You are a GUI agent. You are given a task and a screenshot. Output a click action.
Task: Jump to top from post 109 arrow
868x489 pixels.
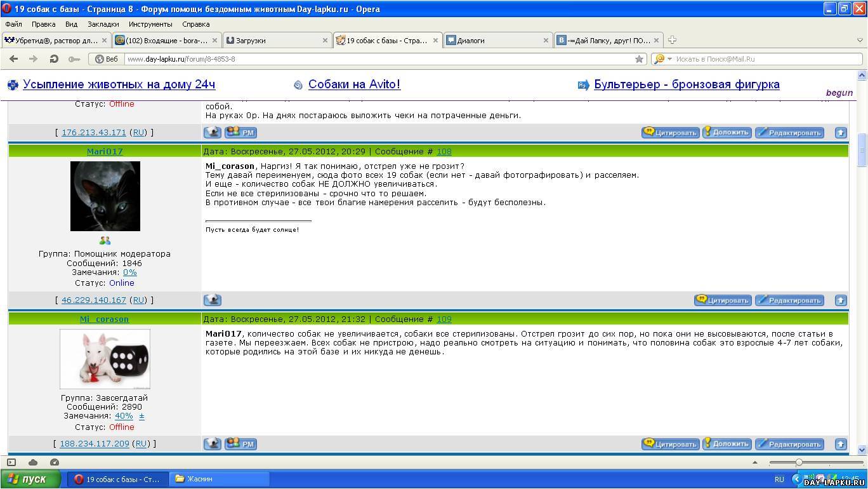tap(840, 444)
